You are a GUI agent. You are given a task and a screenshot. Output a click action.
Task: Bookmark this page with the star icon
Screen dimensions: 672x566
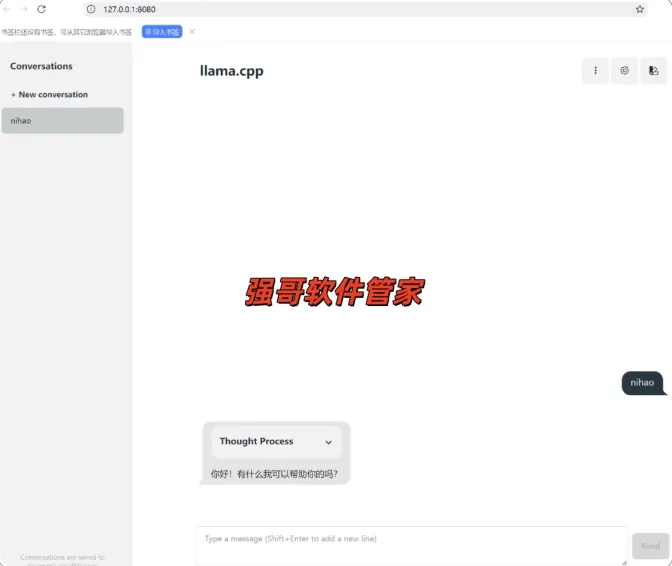(x=639, y=9)
